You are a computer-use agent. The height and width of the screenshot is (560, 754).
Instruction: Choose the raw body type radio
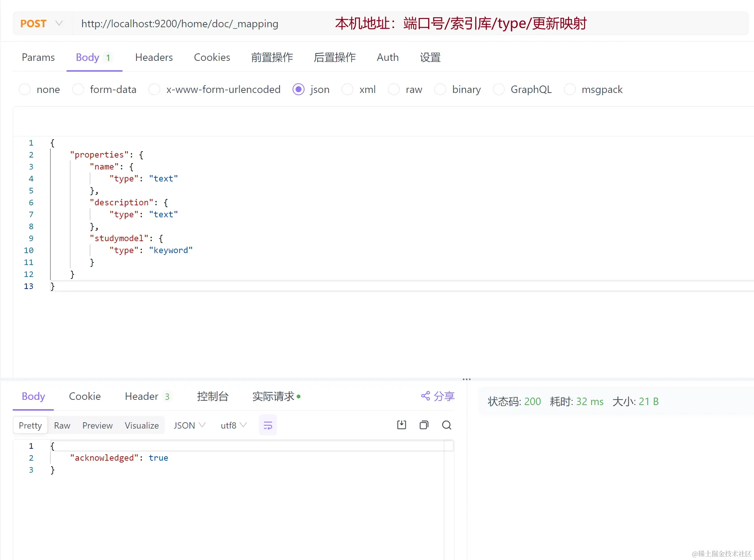(394, 90)
